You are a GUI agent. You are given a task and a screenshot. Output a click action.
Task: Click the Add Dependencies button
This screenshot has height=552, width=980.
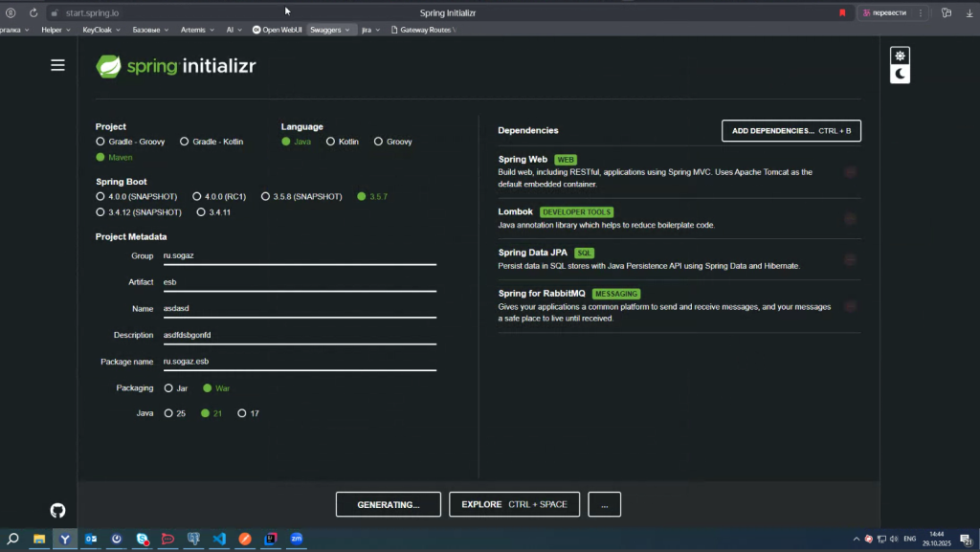pos(791,130)
